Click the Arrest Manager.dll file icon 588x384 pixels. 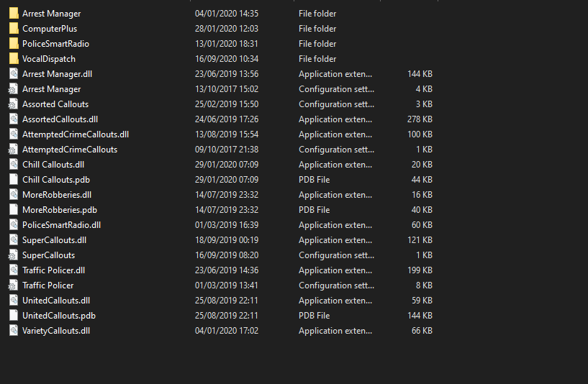14,74
